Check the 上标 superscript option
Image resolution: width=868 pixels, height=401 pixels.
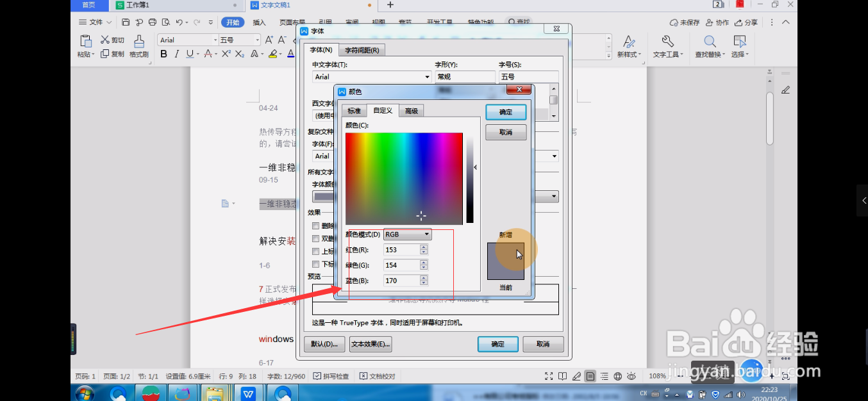pos(315,250)
